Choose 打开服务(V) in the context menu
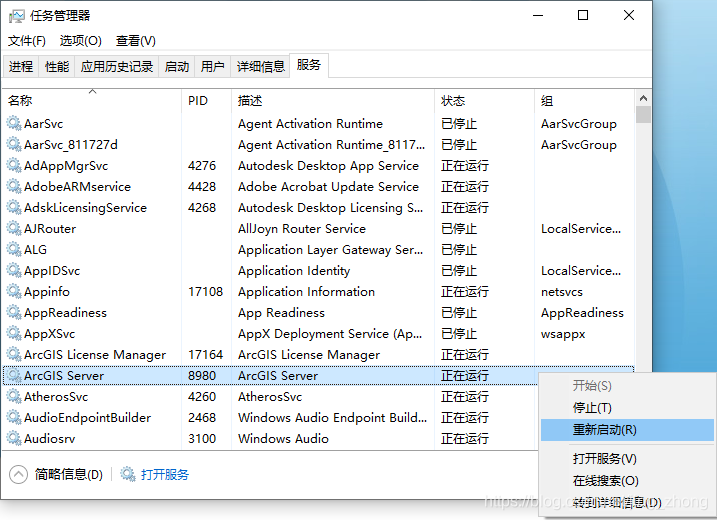Viewport: 717px width, 520px height. click(627, 458)
